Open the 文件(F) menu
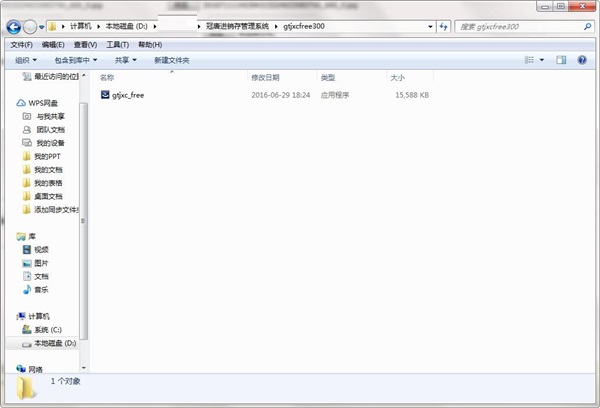Image resolution: width=600 pixels, height=408 pixels. [21, 45]
